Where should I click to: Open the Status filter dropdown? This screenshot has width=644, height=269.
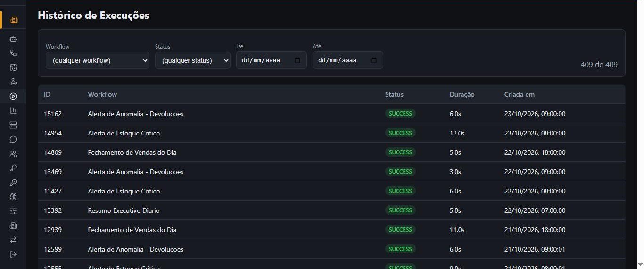coord(193,60)
